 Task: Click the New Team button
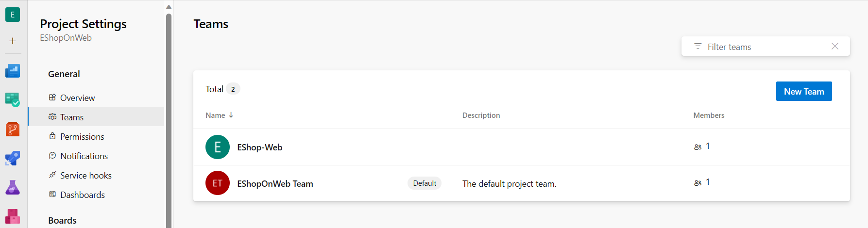coord(804,92)
